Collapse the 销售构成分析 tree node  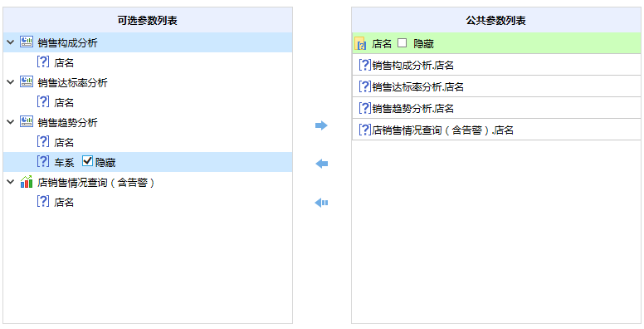tap(10, 42)
